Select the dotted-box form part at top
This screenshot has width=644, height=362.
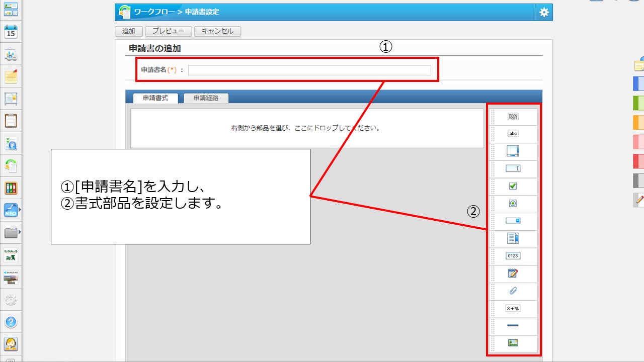click(513, 117)
